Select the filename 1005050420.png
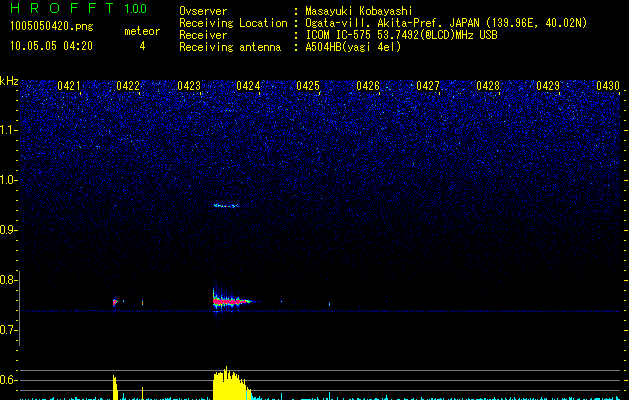The image size is (629, 400). coord(52,26)
